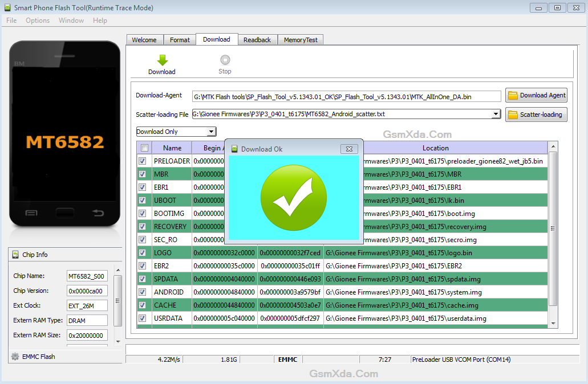Open the Window menu
Screen dimensions: 588x384
[71, 21]
